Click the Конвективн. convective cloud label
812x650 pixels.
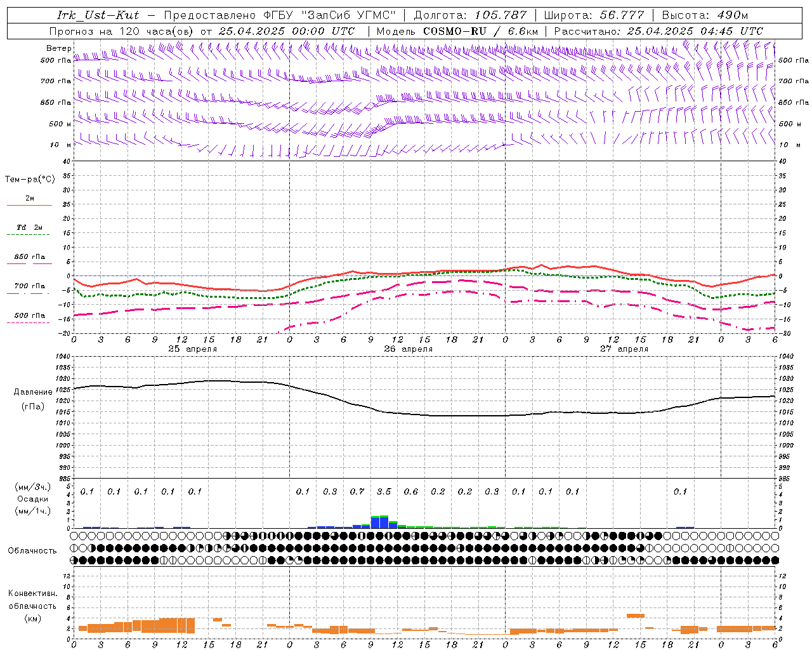click(x=32, y=594)
